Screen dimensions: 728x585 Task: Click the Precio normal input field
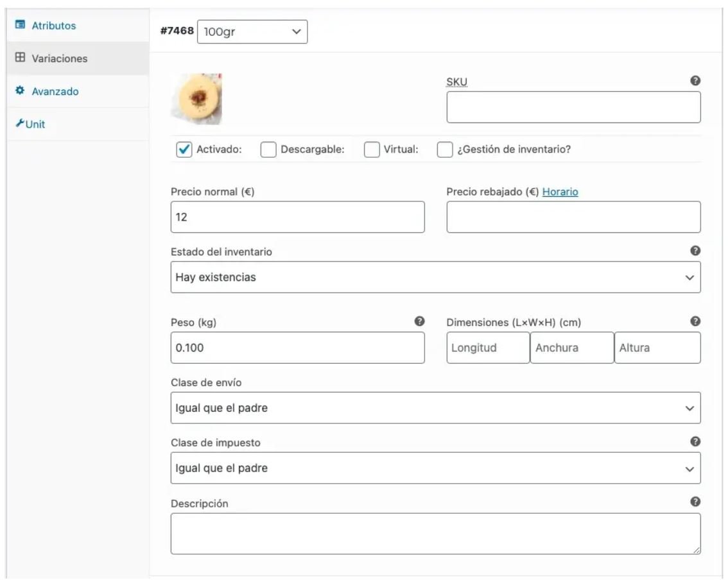[x=297, y=217]
